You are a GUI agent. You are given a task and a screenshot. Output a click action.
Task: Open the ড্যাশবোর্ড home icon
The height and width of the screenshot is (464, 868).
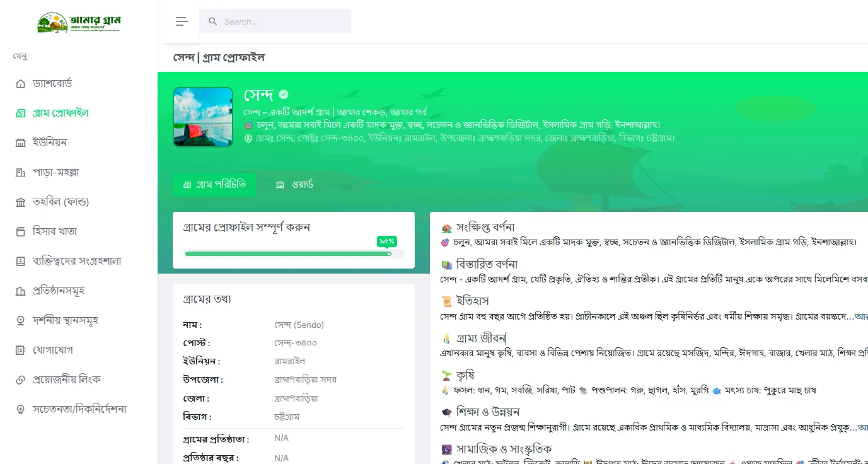[20, 84]
